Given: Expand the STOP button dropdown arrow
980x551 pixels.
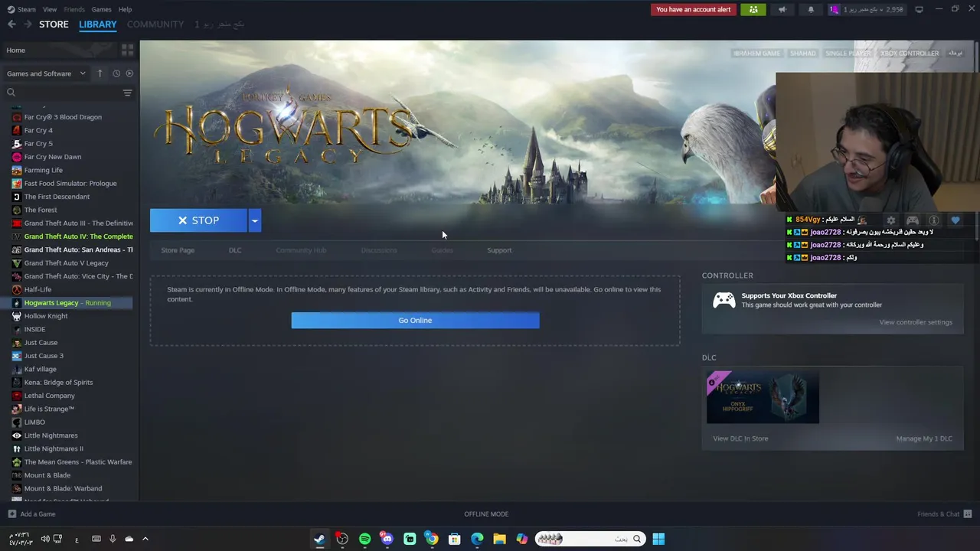Looking at the screenshot, I should point(254,220).
